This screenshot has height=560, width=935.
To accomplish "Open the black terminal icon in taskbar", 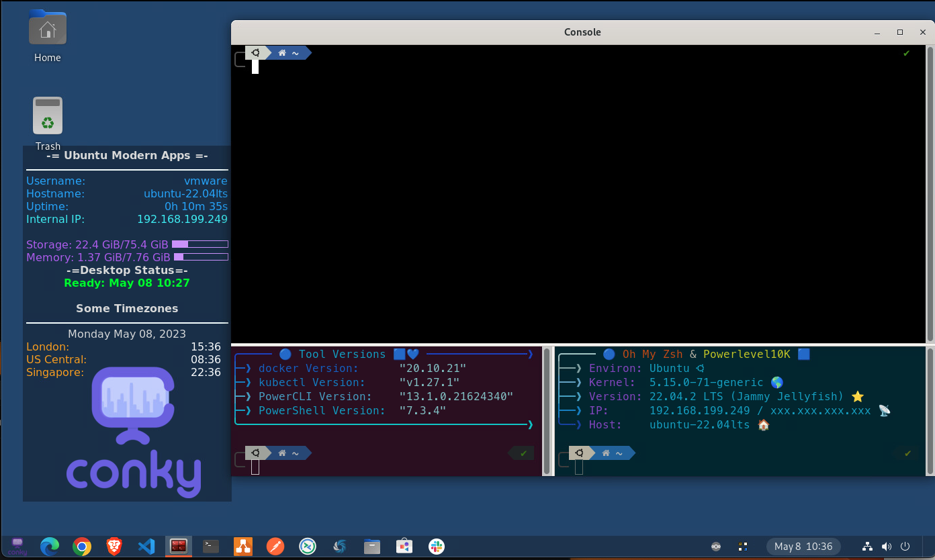I will 211,547.
